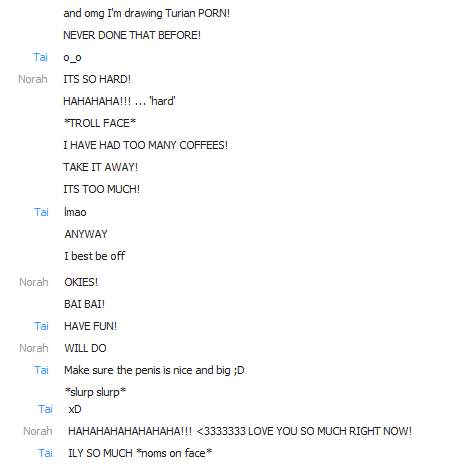Image resolution: width=456 pixels, height=466 pixels.
Task: Click Tai's name next to "ILY SO MUCH"
Action: 45,453
